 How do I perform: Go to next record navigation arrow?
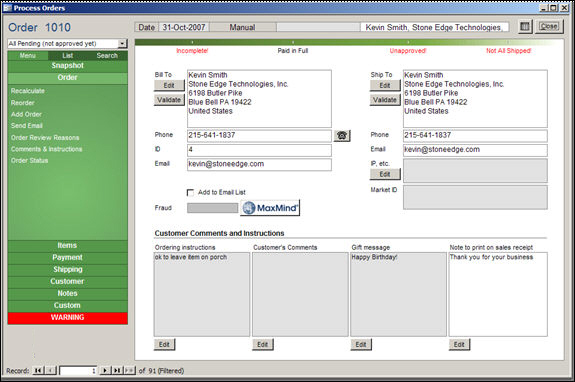(105, 370)
